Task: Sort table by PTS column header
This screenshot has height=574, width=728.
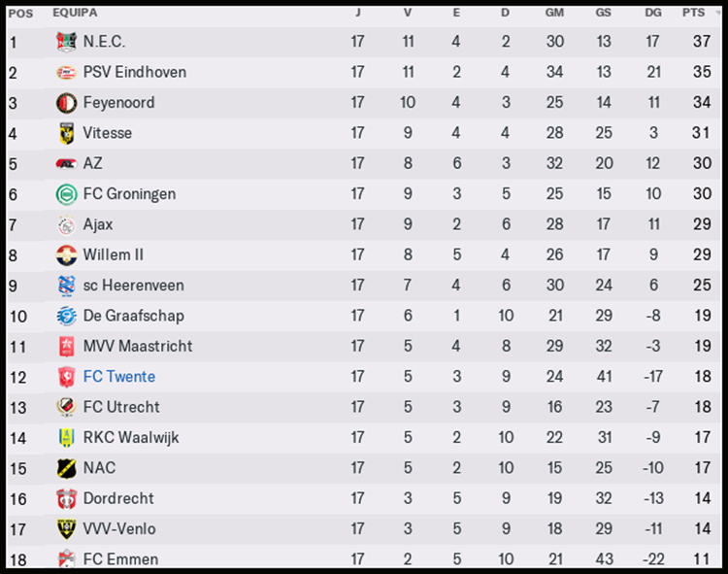Action: 693,14
